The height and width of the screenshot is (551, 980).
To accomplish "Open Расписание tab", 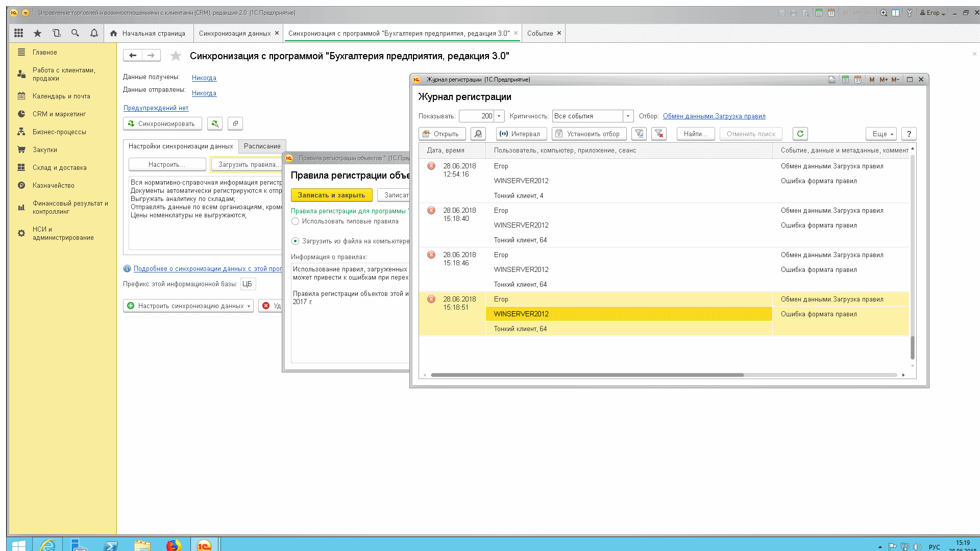I will coord(262,146).
